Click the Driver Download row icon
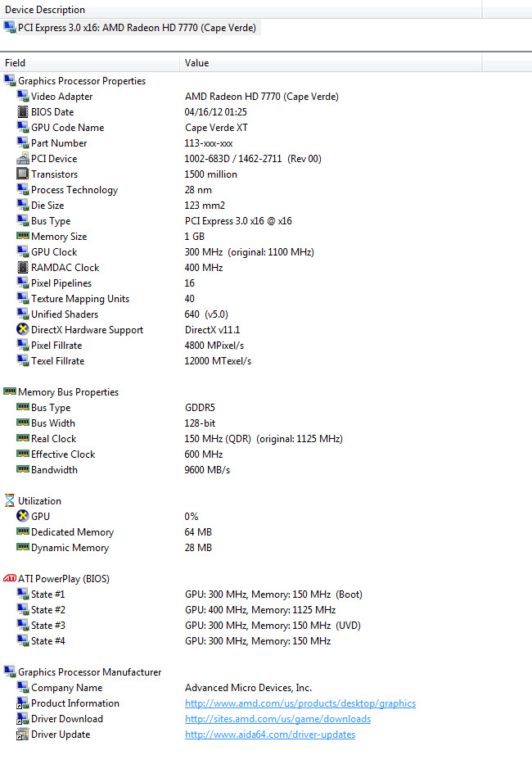Image resolution: width=532 pixels, height=764 pixels. (23, 719)
